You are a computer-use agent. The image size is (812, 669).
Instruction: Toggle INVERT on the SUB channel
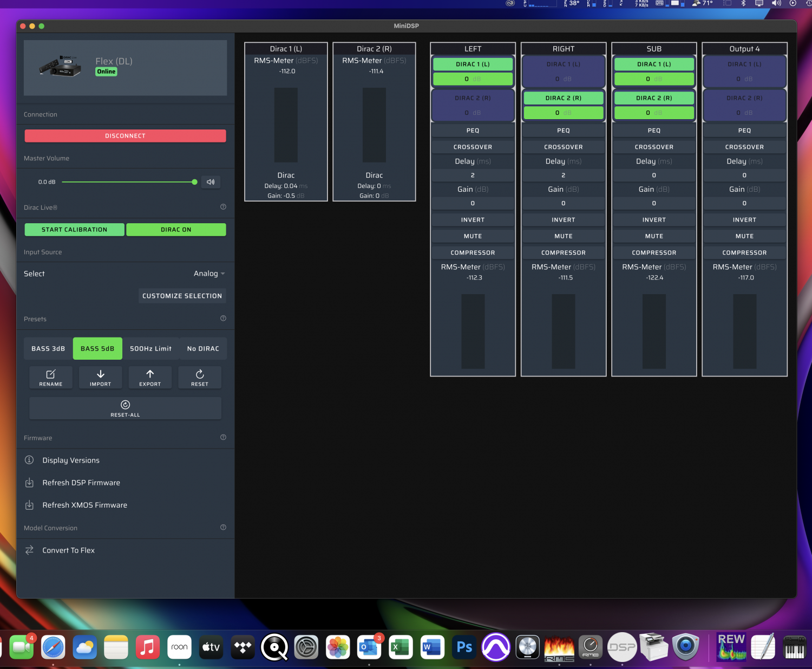[x=654, y=220]
